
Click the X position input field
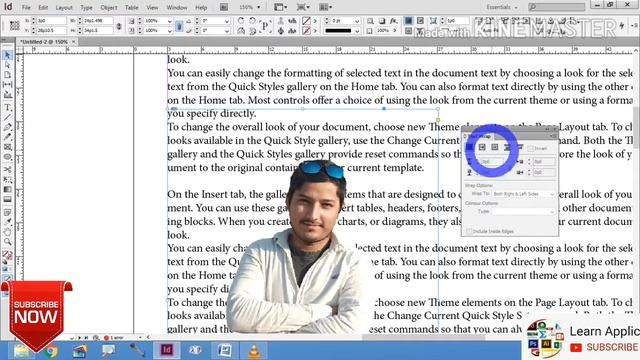point(51,20)
